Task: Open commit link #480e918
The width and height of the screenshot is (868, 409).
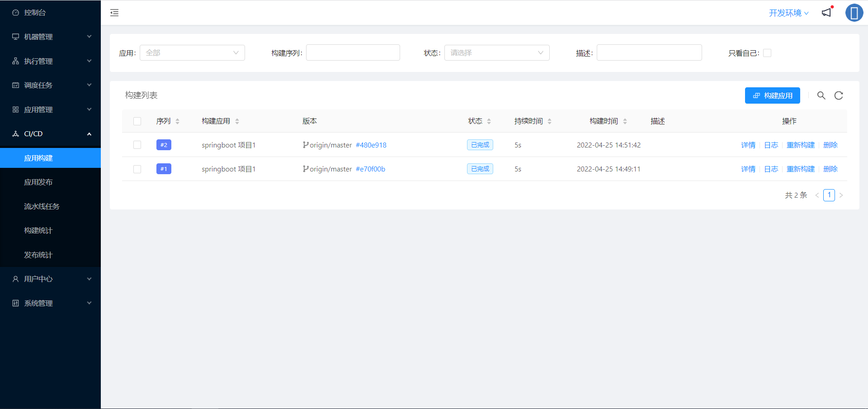Action: (x=371, y=145)
